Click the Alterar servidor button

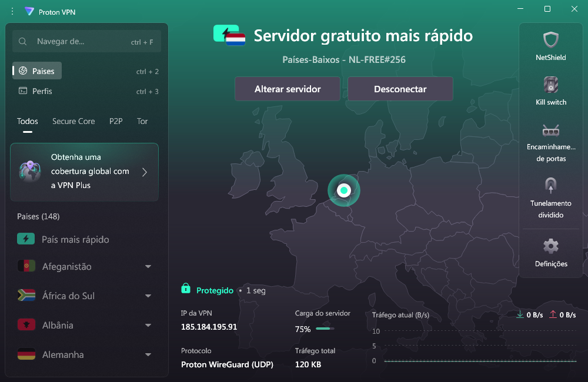click(x=288, y=89)
